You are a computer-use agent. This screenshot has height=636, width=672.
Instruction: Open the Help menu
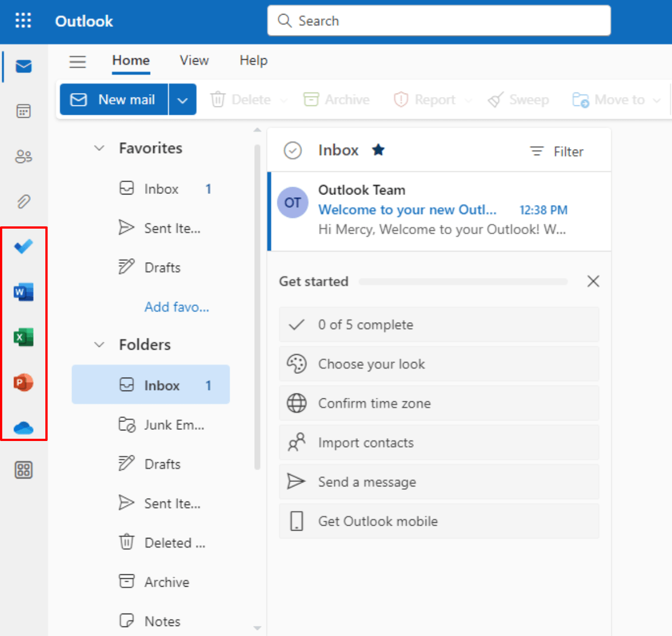tap(253, 61)
